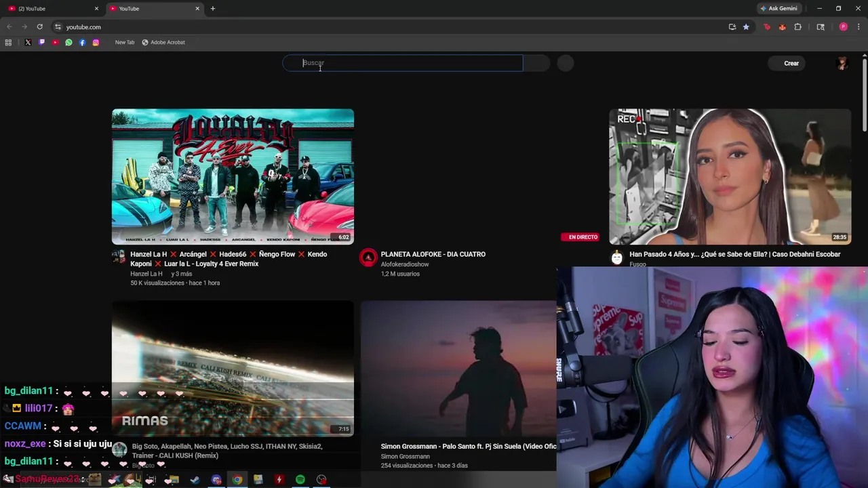Open the Chrome profile avatar 'P'
This screenshot has width=868, height=488.
click(x=843, y=27)
